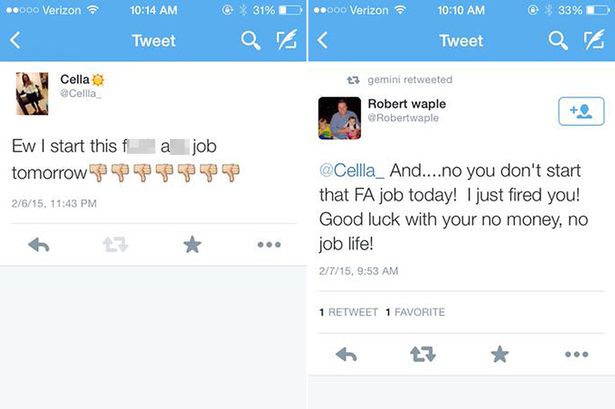
Task: Open search in left Tweet screen
Action: pos(251,41)
